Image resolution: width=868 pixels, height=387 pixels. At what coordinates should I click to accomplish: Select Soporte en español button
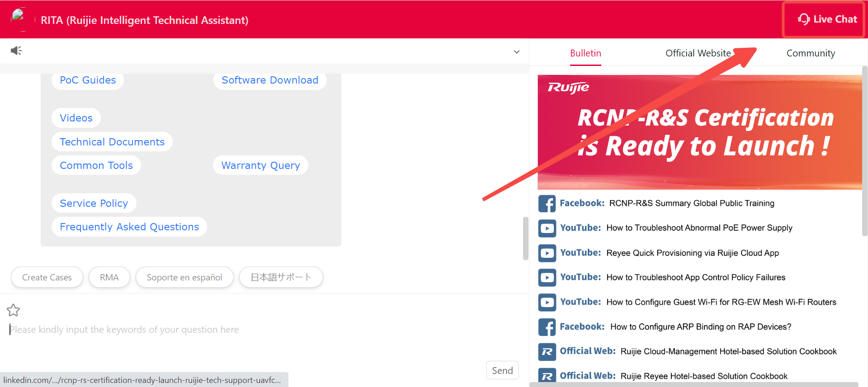[184, 277]
